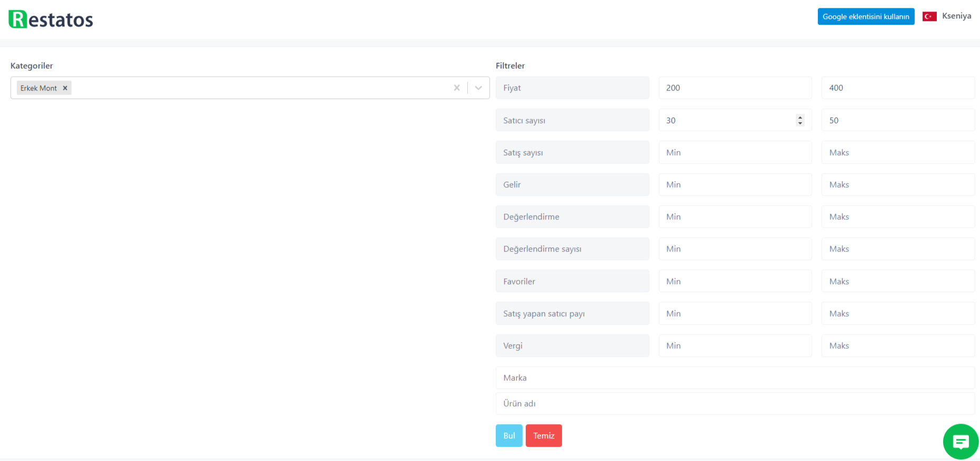Click the Gelir Maks field
Image resolution: width=980 pixels, height=461 pixels.
coord(898,185)
